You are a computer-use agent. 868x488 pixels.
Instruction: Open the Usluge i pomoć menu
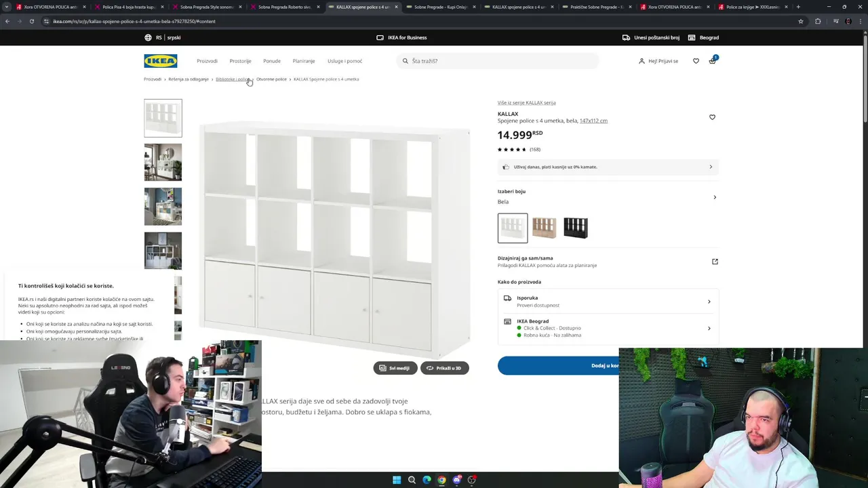coord(344,61)
